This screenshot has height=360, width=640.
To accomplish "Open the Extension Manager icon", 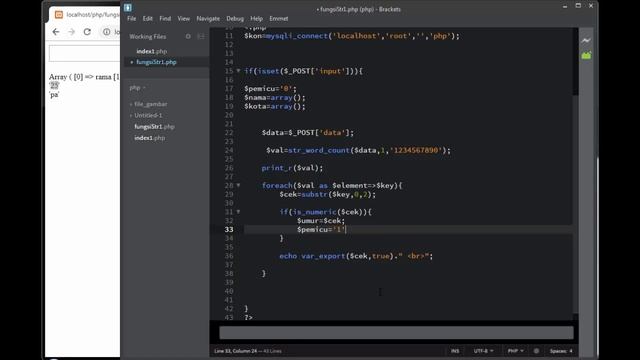I will click(x=586, y=56).
